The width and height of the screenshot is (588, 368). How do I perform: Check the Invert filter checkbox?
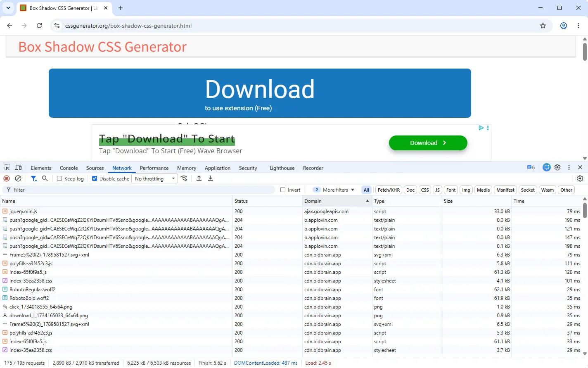pyautogui.click(x=283, y=190)
